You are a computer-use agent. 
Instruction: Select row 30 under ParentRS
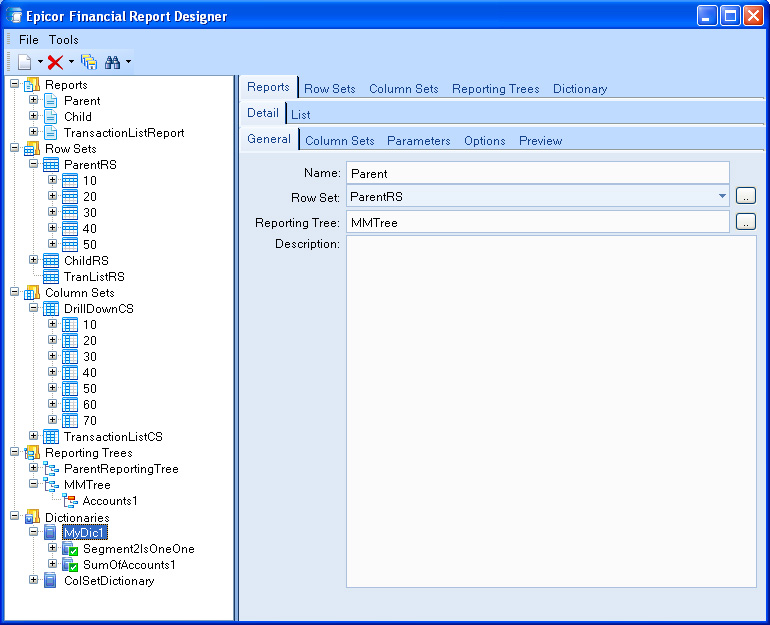(x=89, y=213)
